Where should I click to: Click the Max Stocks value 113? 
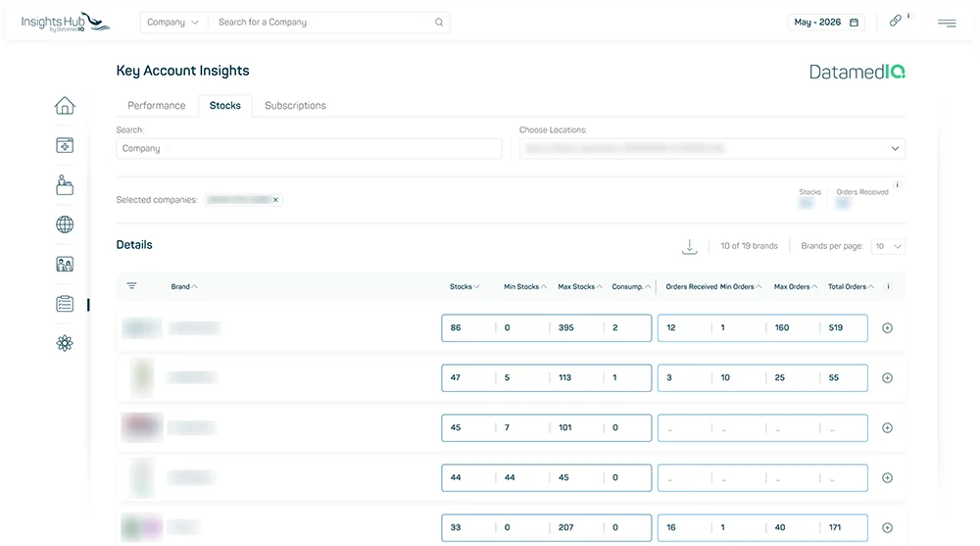pos(565,377)
